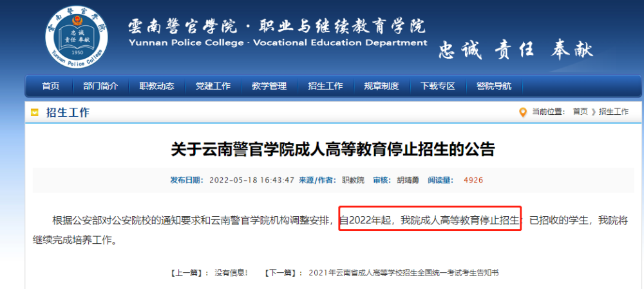Screen dimensions: 644x289
Task: Open the 职教动态 navigation menu item
Action: tap(156, 86)
